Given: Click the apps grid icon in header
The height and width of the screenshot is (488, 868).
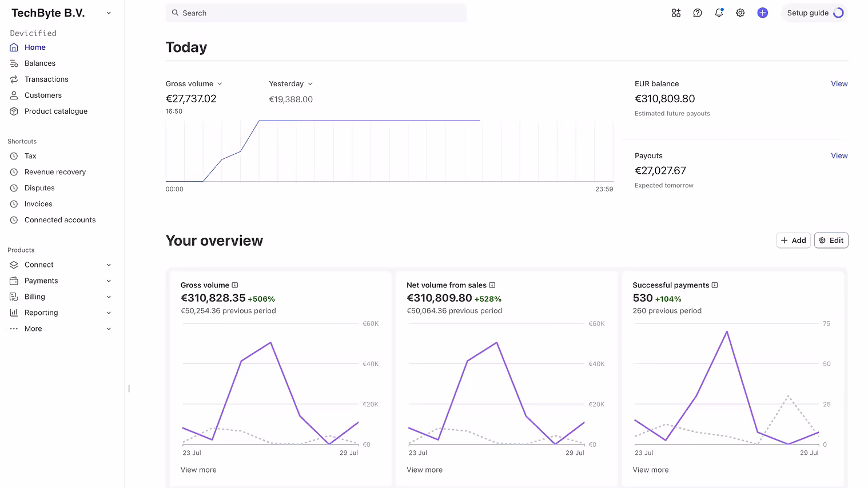Looking at the screenshot, I should 676,13.
